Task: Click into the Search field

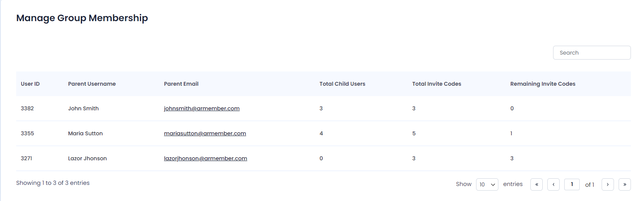Action: coord(592,53)
